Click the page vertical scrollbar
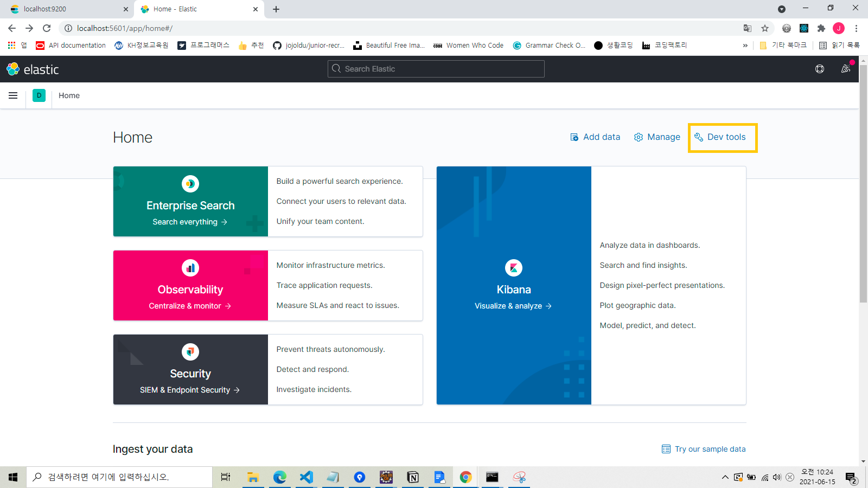 863,184
